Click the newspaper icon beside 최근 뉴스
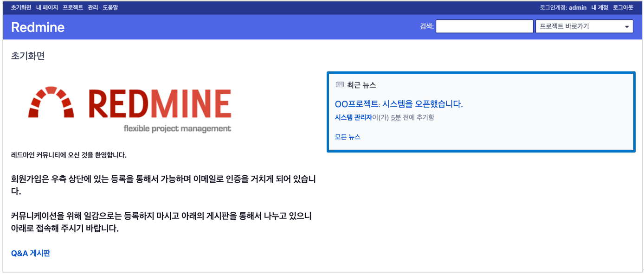Image resolution: width=644 pixels, height=274 pixels. [340, 85]
